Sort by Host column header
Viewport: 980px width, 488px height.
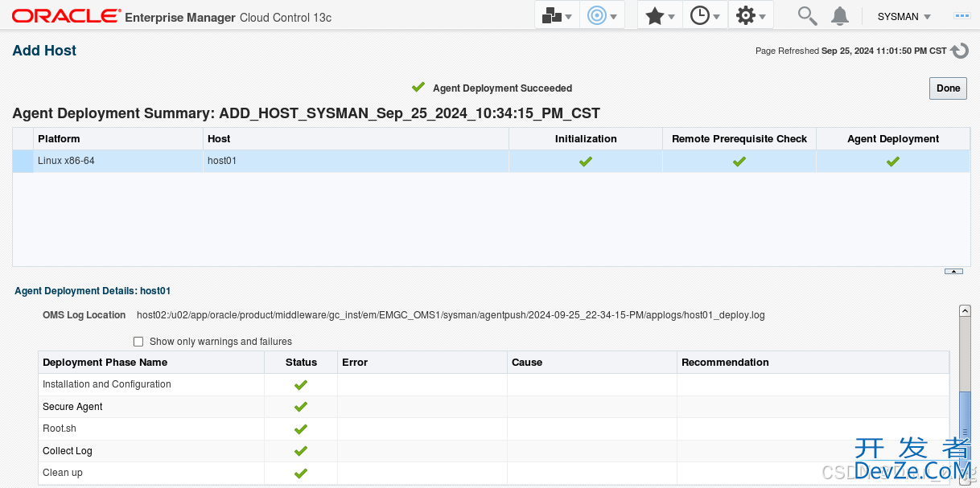pos(356,139)
